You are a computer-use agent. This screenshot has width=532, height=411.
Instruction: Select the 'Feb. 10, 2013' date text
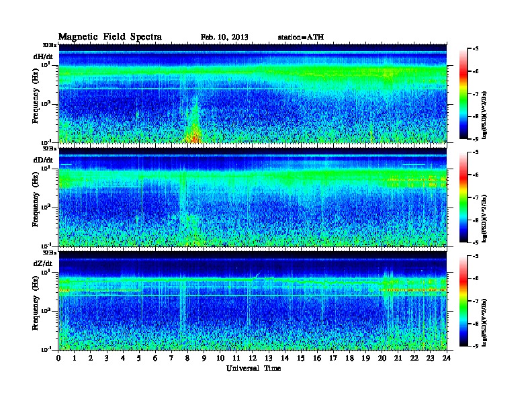(x=224, y=37)
